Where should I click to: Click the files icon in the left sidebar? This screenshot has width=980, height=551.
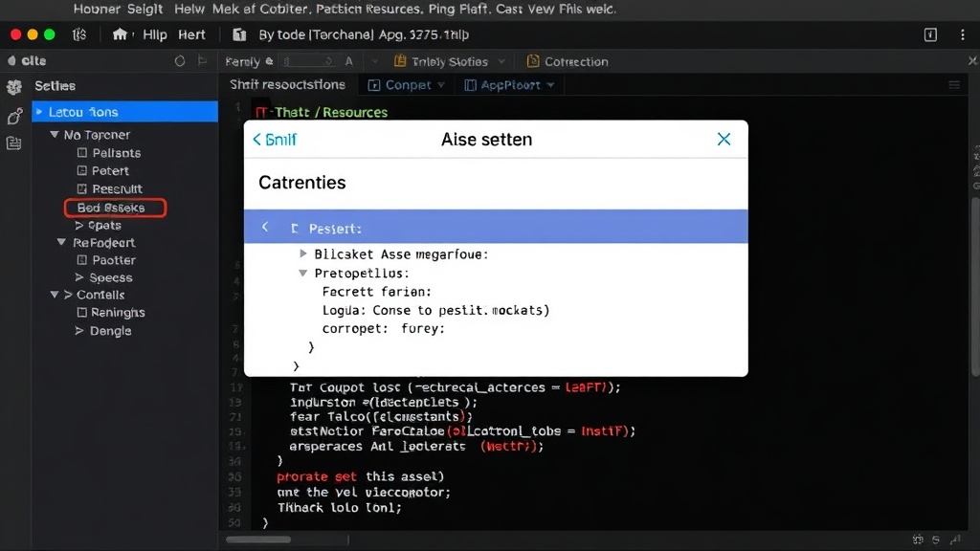coord(13,143)
